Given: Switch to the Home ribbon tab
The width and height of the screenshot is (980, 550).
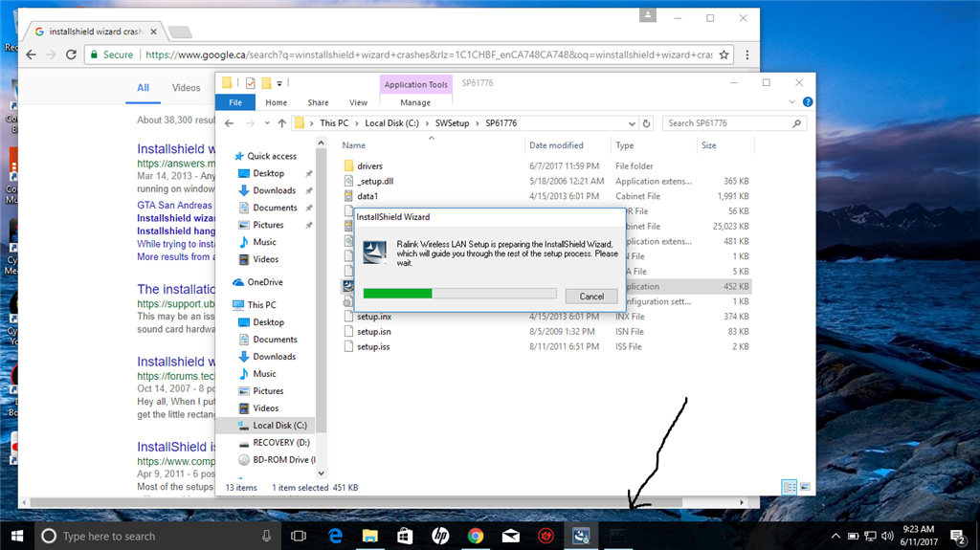Looking at the screenshot, I should 276,102.
